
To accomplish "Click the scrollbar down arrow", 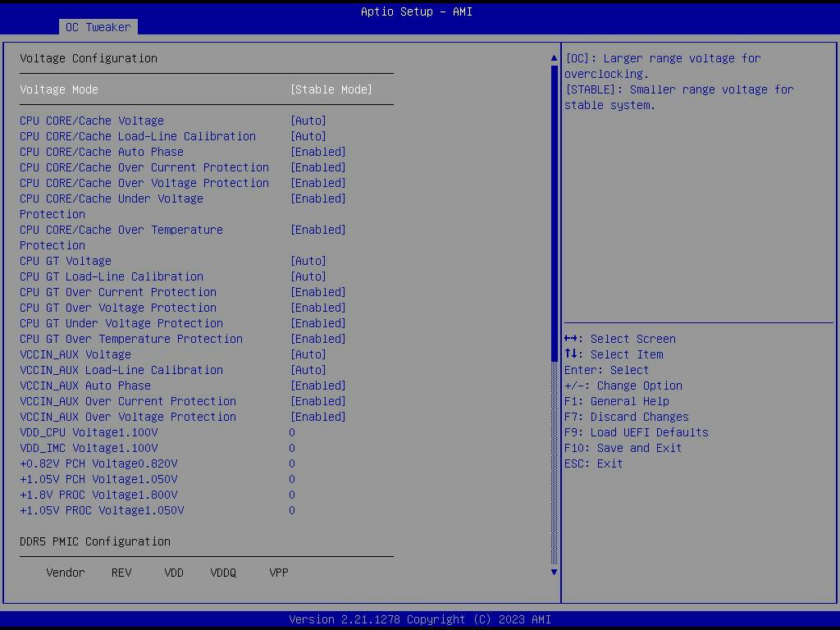I will coord(554,572).
